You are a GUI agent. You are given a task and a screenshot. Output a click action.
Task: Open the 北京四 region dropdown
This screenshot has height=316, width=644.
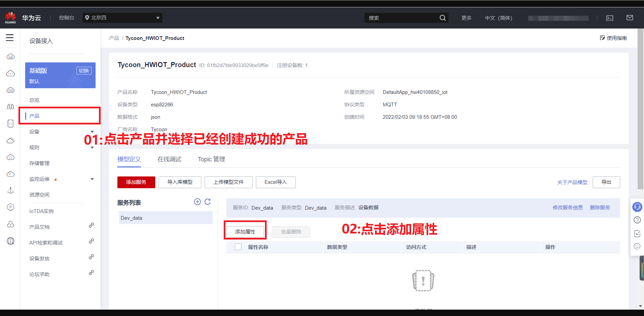[x=122, y=18]
